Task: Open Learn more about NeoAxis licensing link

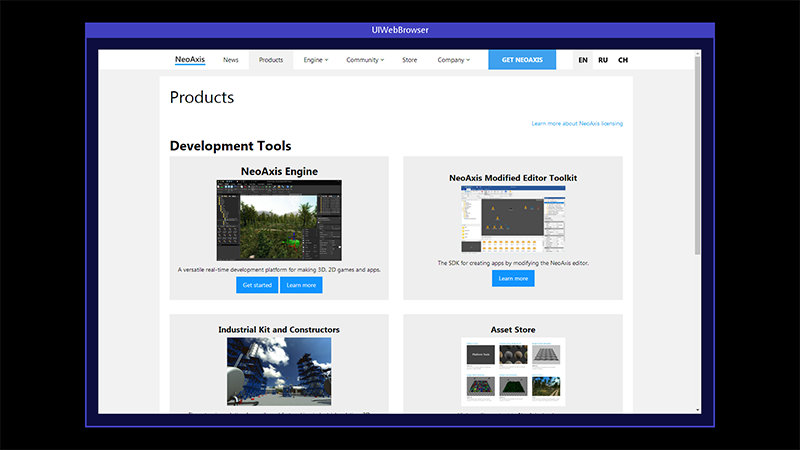Action: 577,124
